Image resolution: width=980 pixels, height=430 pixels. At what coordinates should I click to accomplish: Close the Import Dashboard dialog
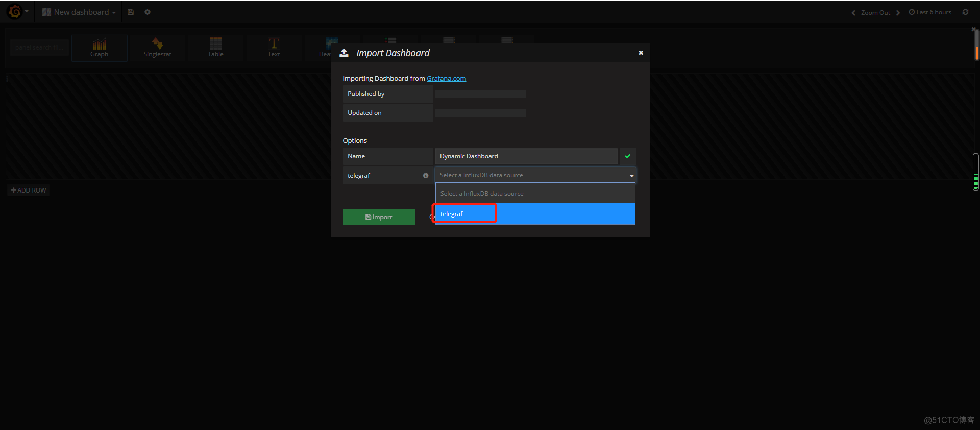pos(641,53)
